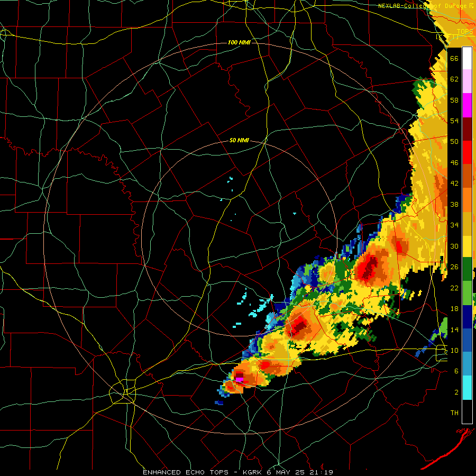Click the legend value '50'
The image size is (476, 476).
click(x=454, y=142)
